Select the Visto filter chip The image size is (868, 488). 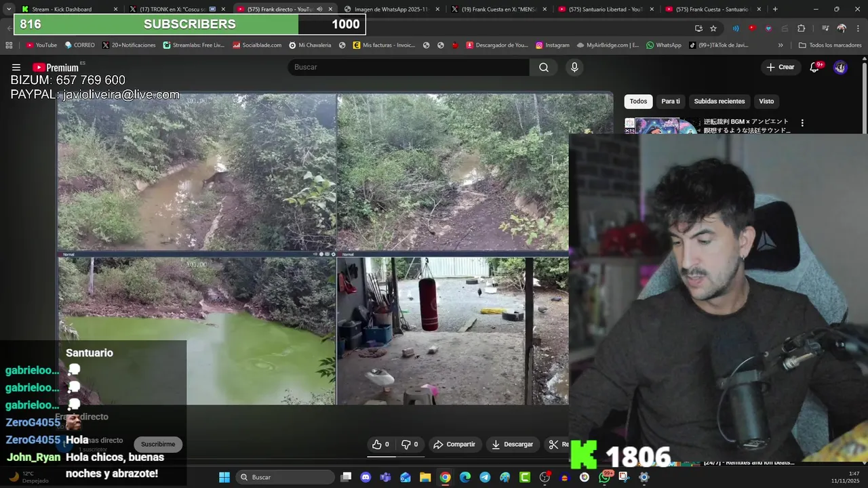(x=766, y=102)
